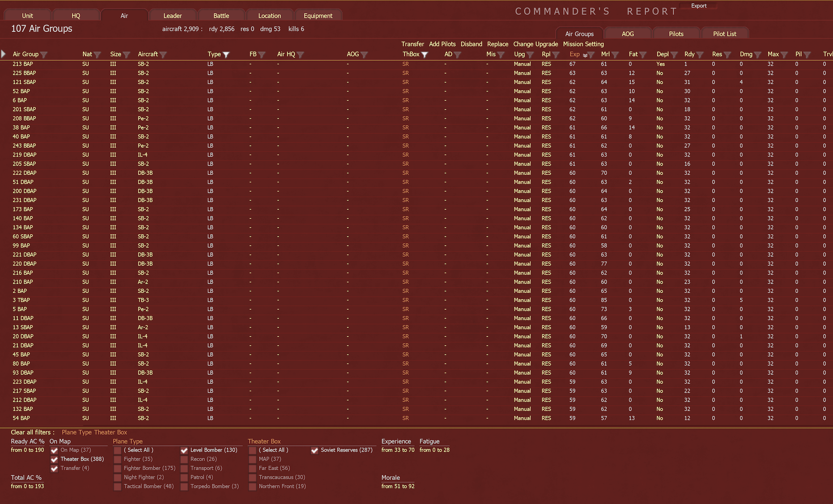This screenshot has height=504, width=833.
Task: Uncheck the Level Bomber plane type filter
Action: click(x=184, y=450)
